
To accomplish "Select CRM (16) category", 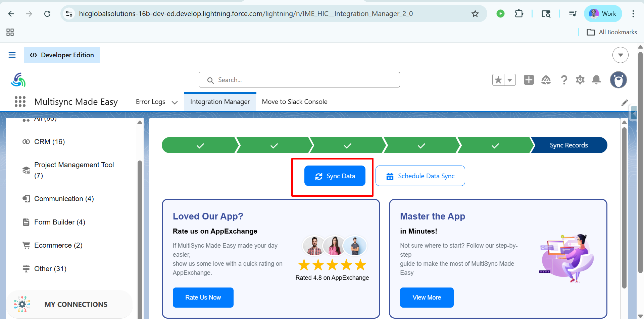I will click(x=49, y=142).
